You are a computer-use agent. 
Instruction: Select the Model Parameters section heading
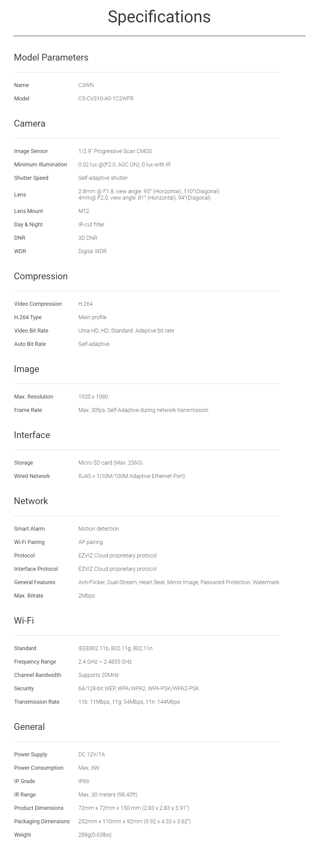tap(51, 58)
